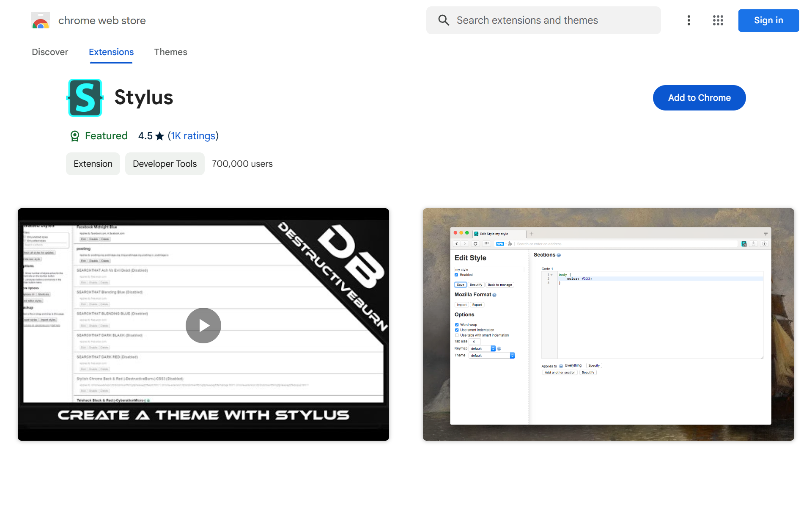Click Add to Chrome button

pyautogui.click(x=700, y=98)
